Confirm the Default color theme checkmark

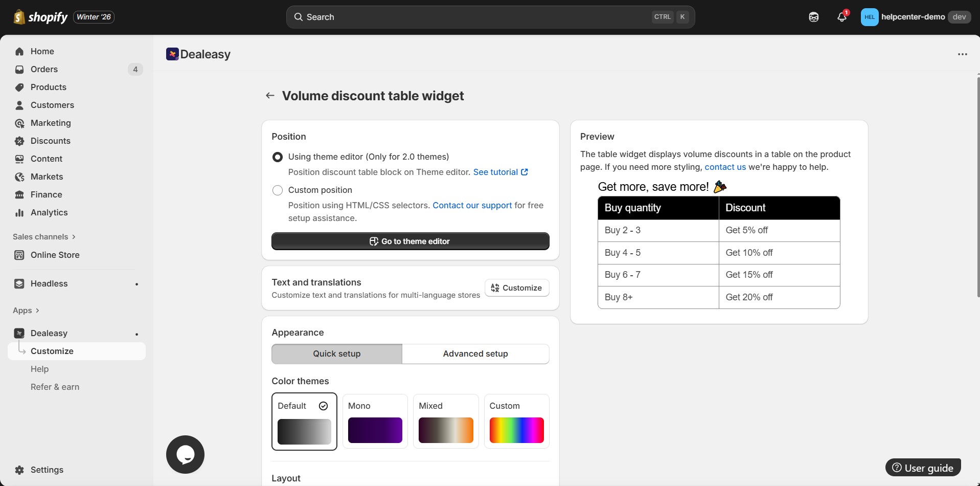click(323, 406)
